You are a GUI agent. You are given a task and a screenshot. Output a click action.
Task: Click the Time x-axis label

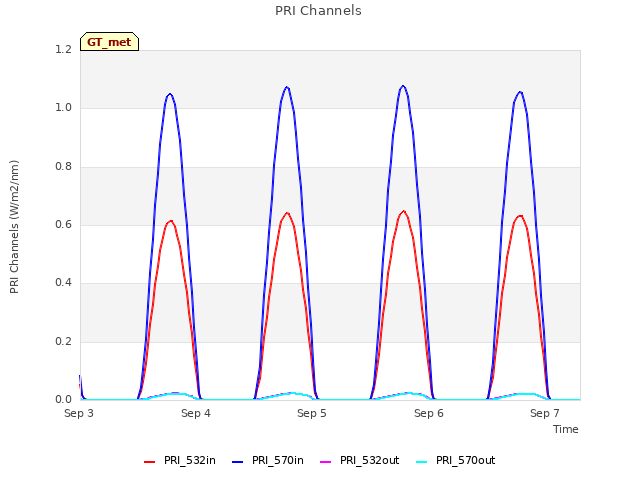566,429
